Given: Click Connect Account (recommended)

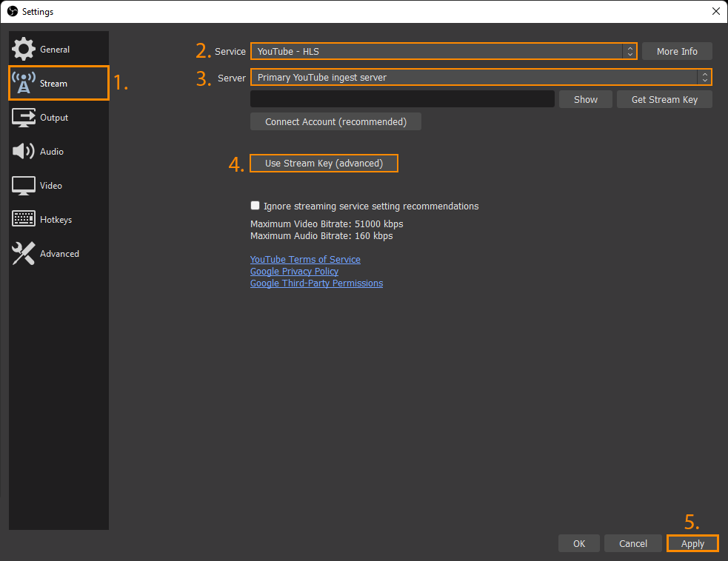Looking at the screenshot, I should 335,121.
